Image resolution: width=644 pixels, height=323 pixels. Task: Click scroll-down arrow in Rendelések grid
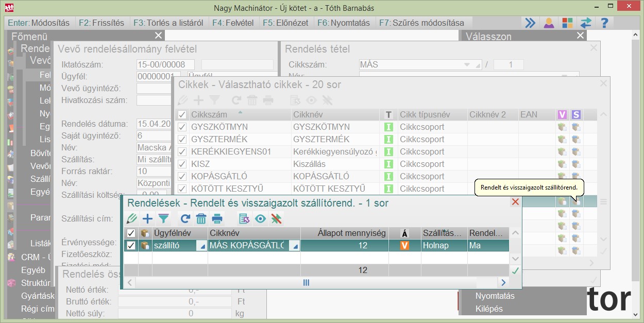(515, 258)
